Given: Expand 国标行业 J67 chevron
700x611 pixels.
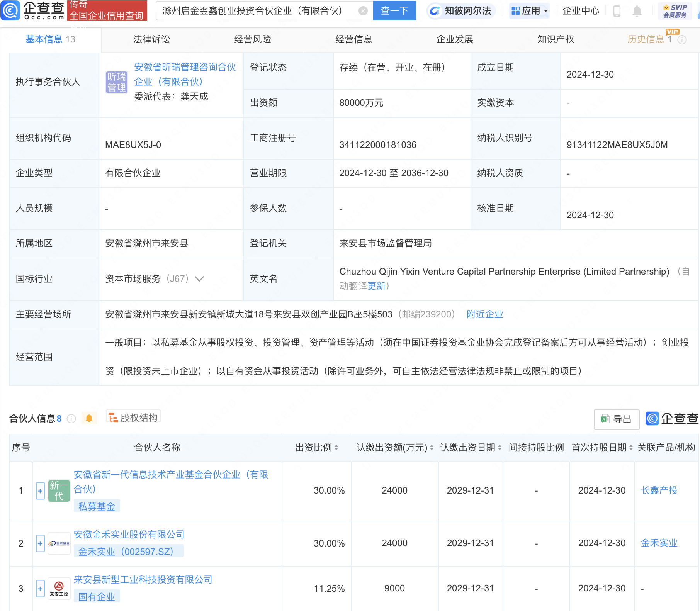Looking at the screenshot, I should click(x=199, y=279).
